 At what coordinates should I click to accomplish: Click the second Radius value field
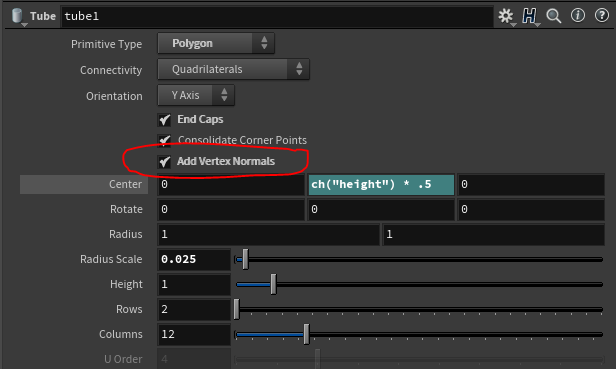pos(493,235)
